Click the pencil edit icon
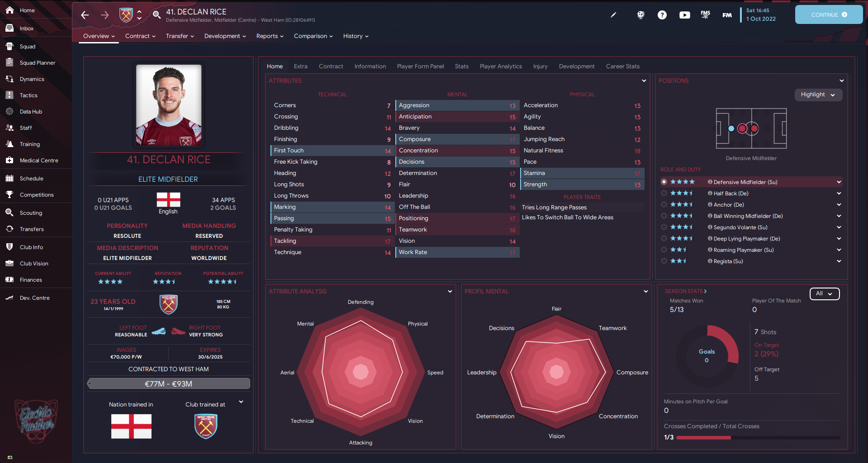868x463 pixels. click(613, 15)
